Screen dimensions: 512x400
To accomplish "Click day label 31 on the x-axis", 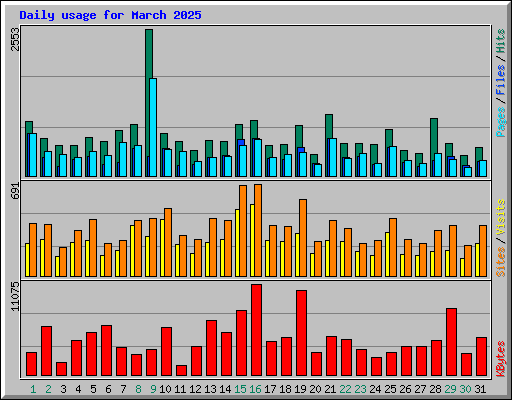I will [x=480, y=389].
